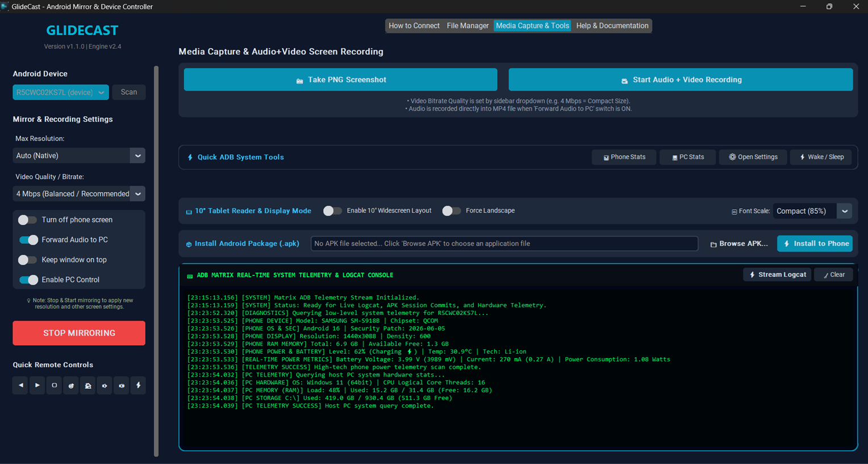Click Version v1.1.0 | Engine v2.4 text
Viewport: 868px width, 464px height.
(82, 47)
